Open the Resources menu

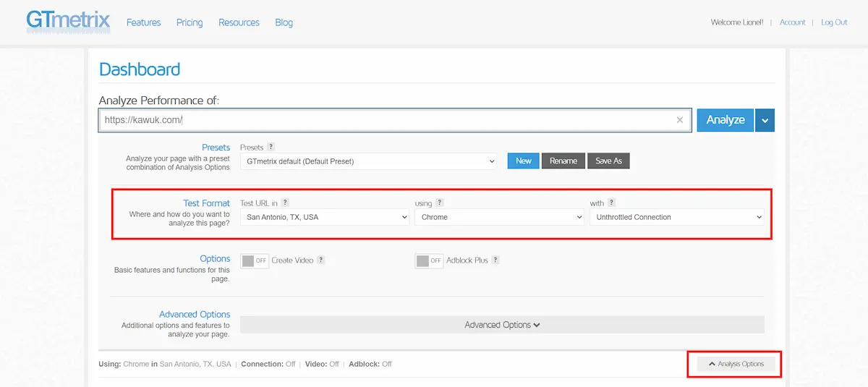pos(239,22)
